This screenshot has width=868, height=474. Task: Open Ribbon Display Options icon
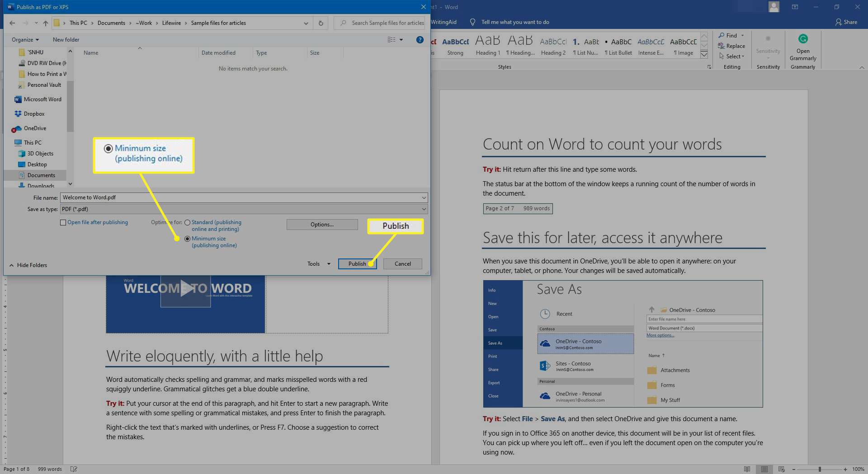795,7
